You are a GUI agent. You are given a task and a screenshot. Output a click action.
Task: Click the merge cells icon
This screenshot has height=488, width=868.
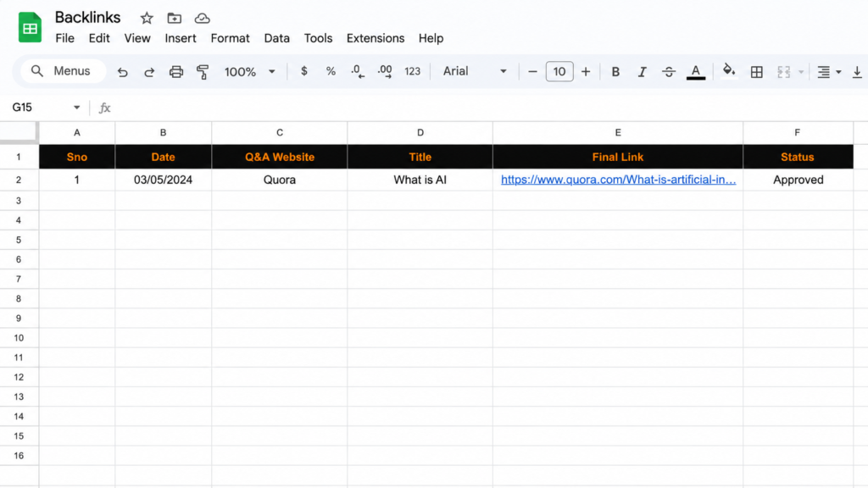[x=783, y=72]
